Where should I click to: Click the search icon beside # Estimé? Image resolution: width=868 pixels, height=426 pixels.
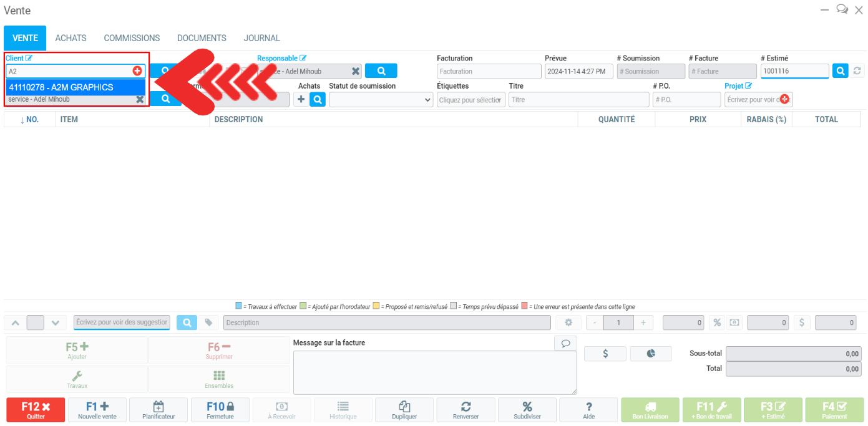coord(840,71)
